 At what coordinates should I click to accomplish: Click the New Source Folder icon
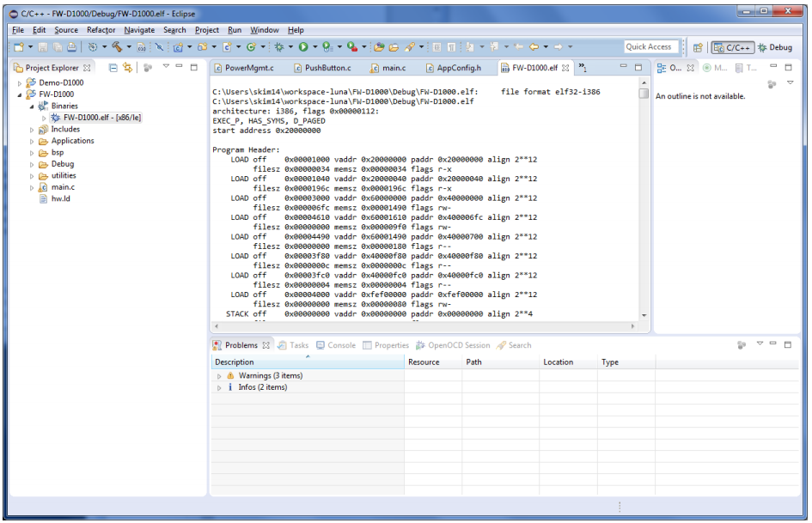(x=203, y=47)
